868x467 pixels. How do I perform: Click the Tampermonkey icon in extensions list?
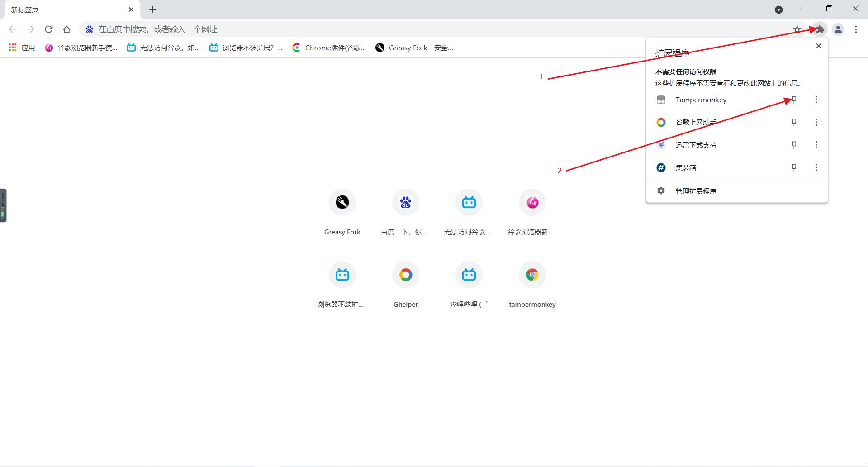click(x=661, y=100)
